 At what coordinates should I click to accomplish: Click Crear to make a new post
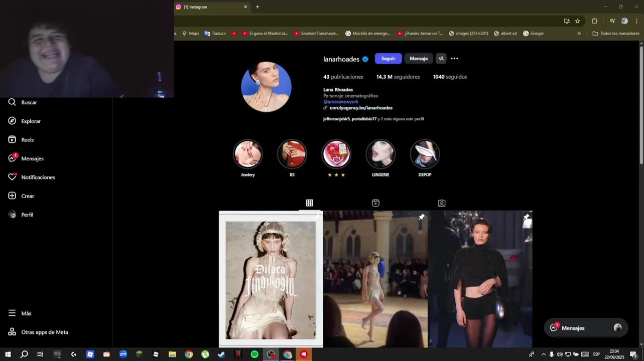[21, 196]
